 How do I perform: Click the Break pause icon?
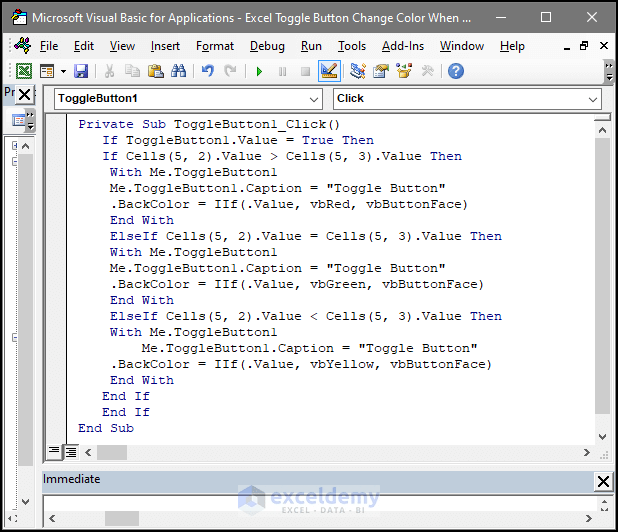coord(282,71)
